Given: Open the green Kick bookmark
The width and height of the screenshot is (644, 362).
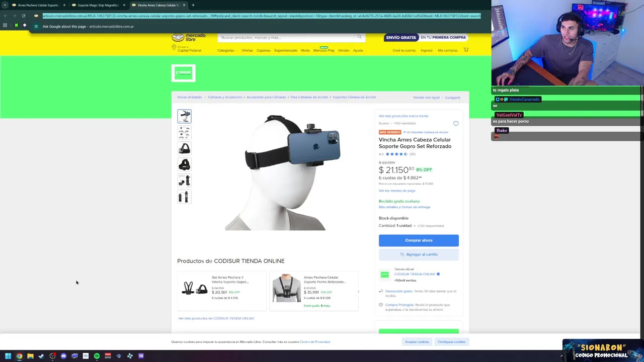Looking at the screenshot, I should pyautogui.click(x=16, y=25).
